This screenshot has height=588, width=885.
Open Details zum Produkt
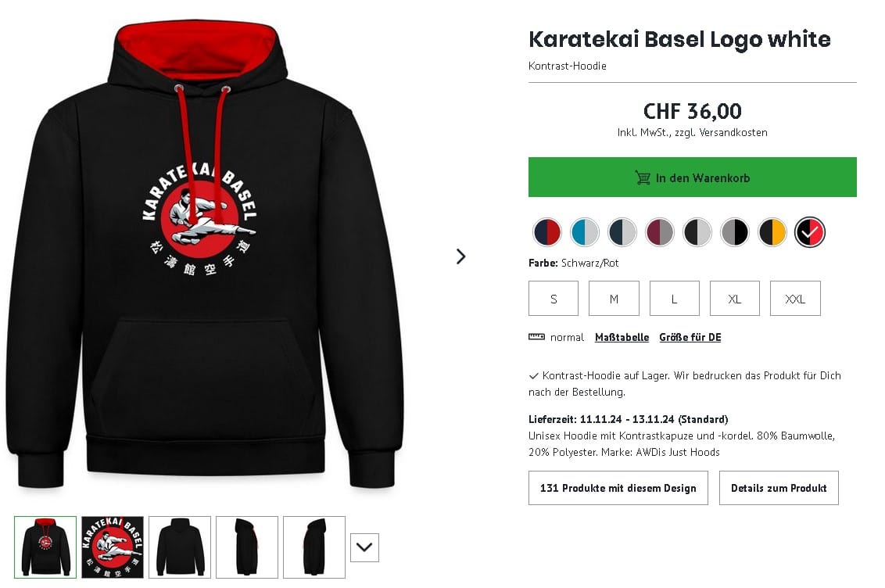pyautogui.click(x=779, y=488)
